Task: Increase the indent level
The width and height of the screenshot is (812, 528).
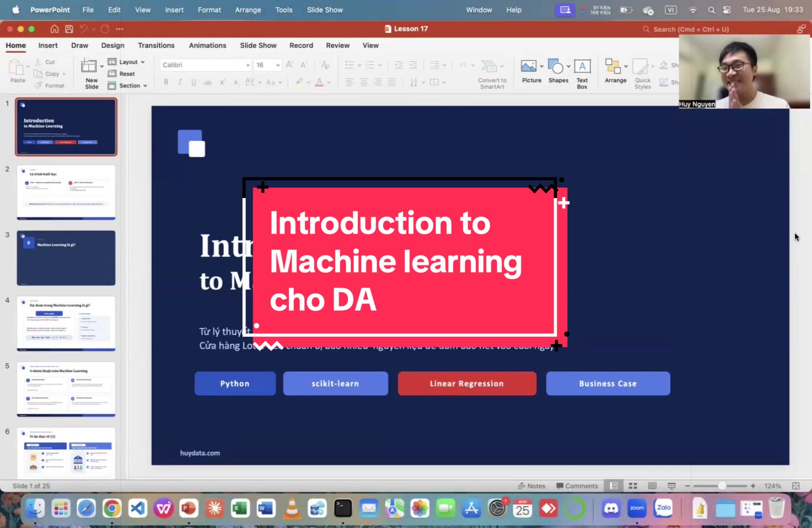Action: click(413, 65)
